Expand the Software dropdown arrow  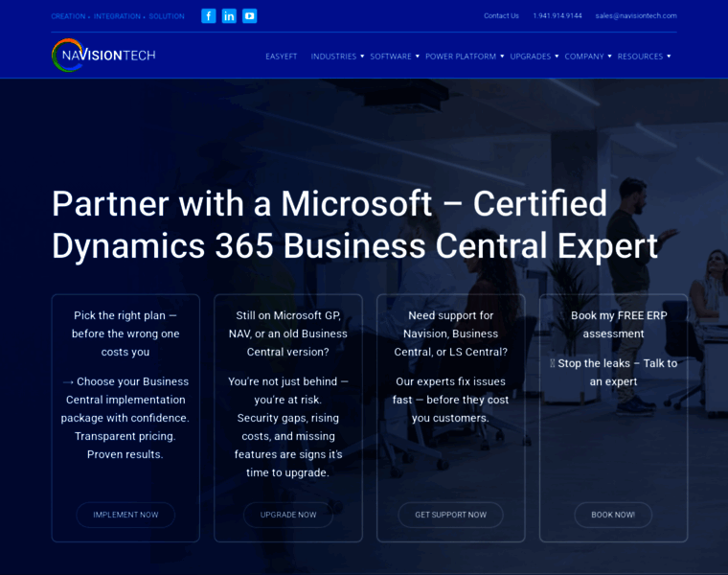(x=418, y=57)
